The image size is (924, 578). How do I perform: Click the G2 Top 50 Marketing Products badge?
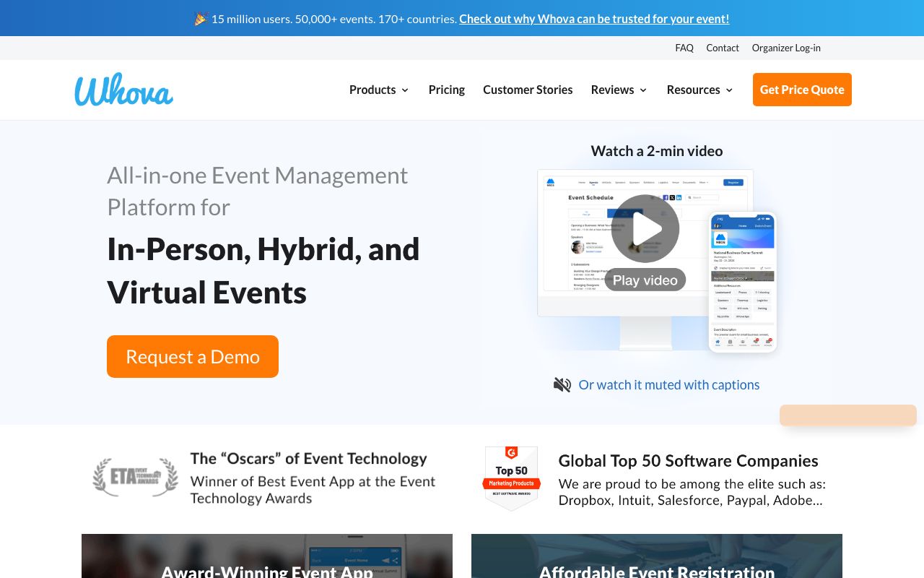511,478
